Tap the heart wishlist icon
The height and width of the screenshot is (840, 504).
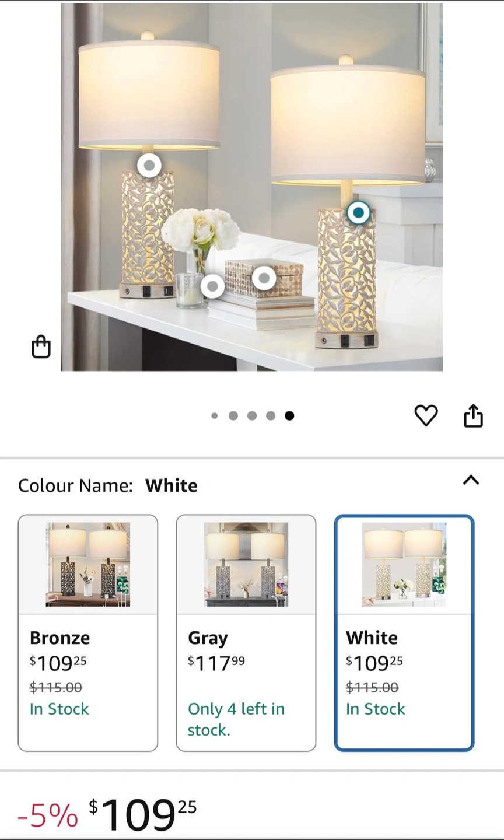(426, 416)
